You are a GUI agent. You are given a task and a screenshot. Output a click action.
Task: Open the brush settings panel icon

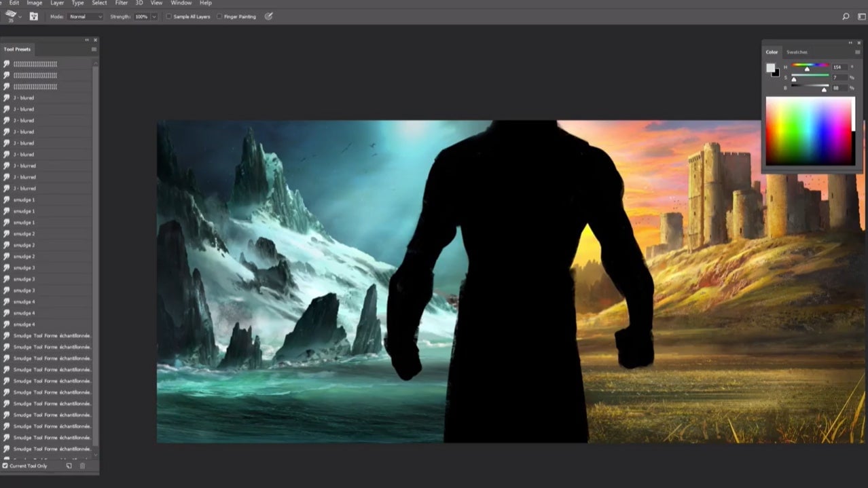(x=33, y=16)
